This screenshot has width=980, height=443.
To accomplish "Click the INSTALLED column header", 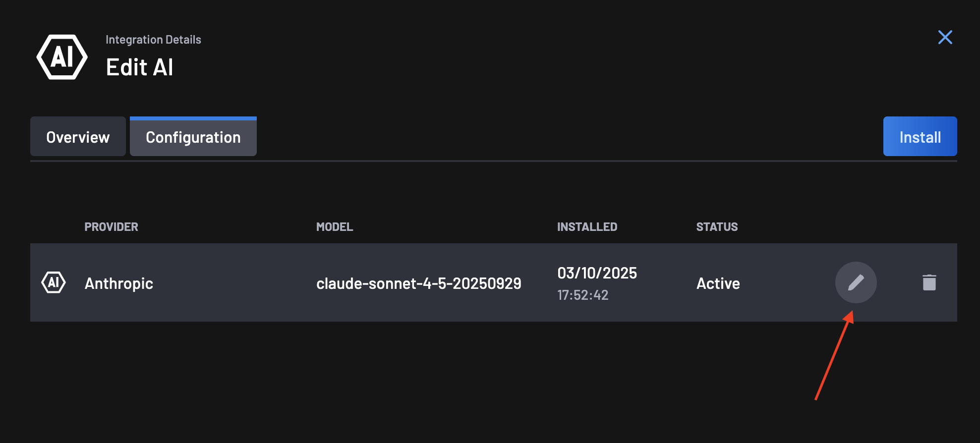I will [x=587, y=226].
